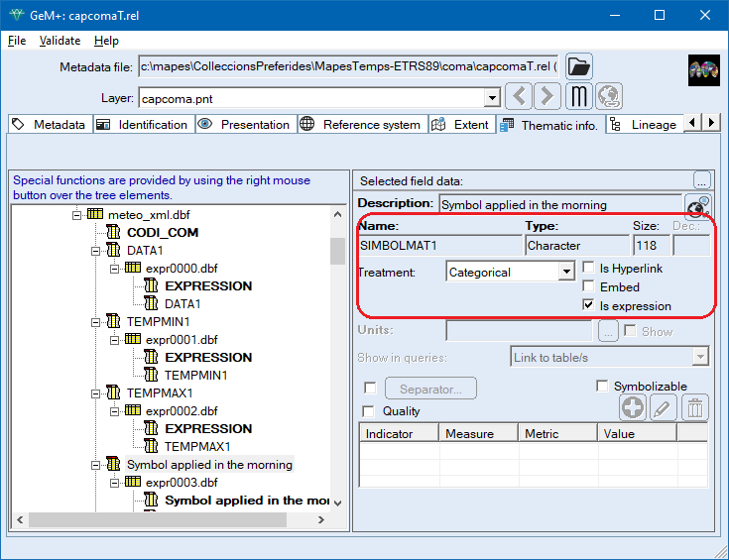Click the globe icon beside layer selector
The width and height of the screenshot is (729, 560).
tap(609, 96)
